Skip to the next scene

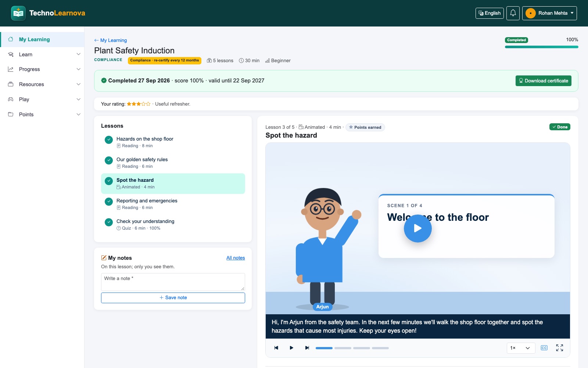307,348
